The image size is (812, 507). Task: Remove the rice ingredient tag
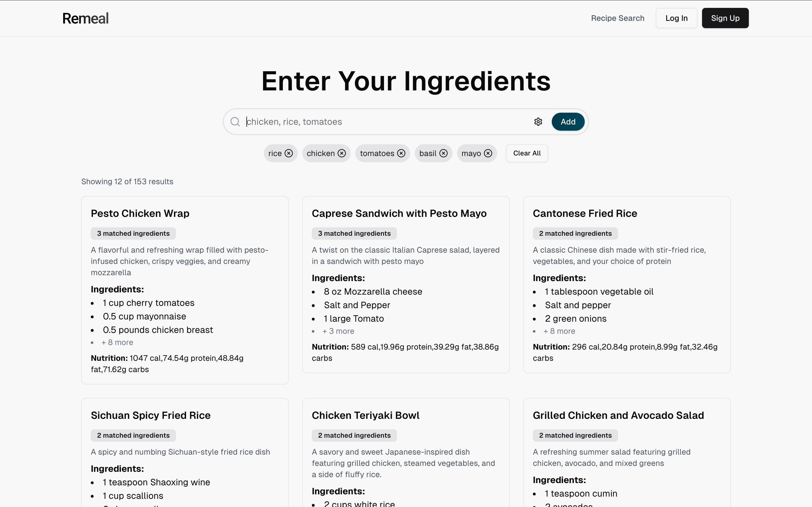tap(288, 153)
